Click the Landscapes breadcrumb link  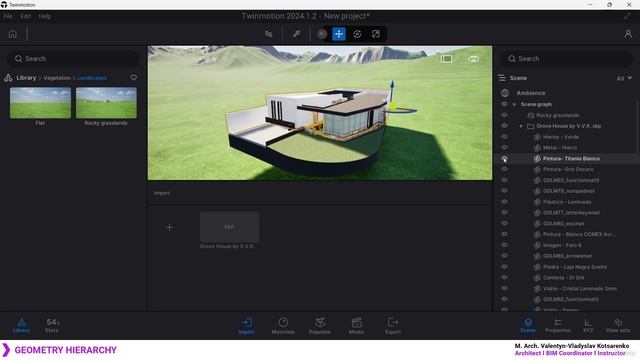[x=92, y=78]
